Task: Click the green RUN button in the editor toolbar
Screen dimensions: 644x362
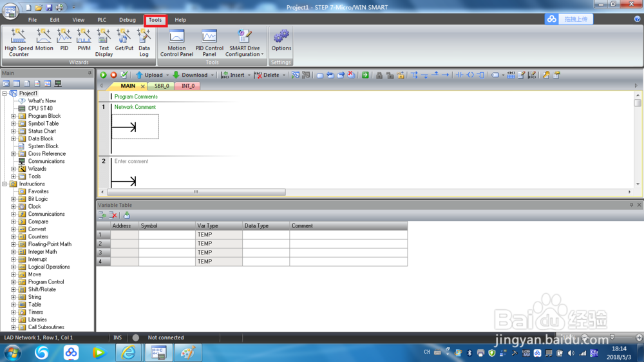Action: pos(103,75)
